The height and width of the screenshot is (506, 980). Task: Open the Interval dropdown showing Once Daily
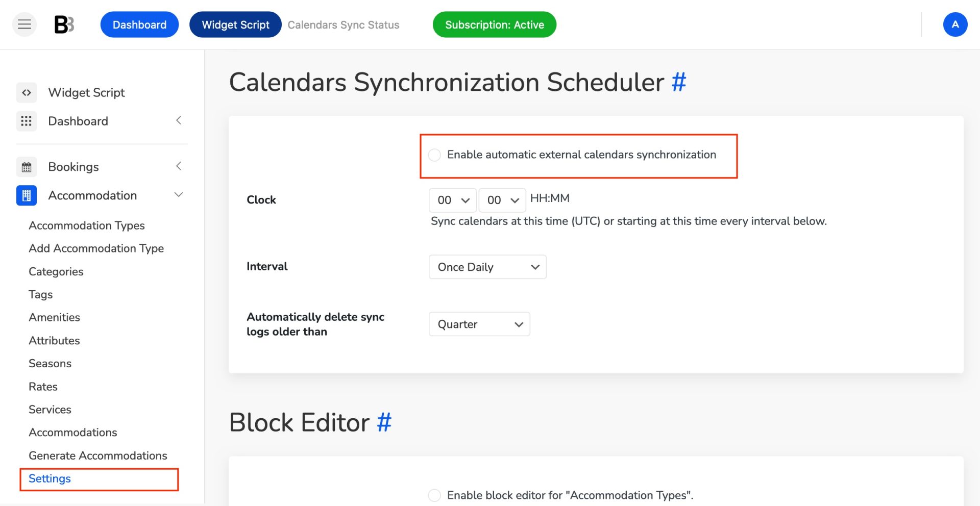click(487, 267)
